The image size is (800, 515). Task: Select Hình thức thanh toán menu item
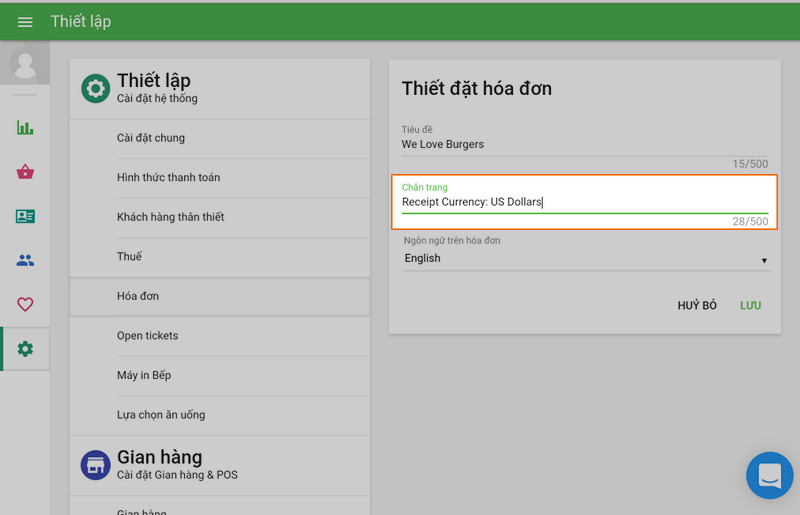[168, 178]
